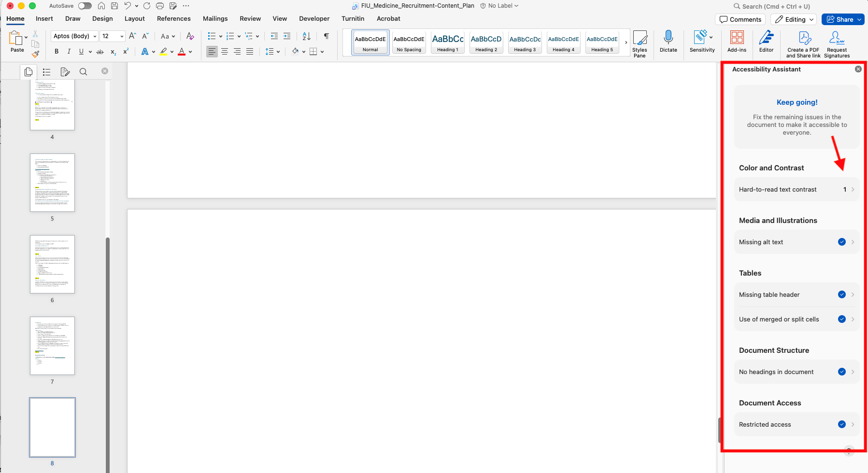Pick text highlight color
The width and height of the screenshot is (868, 473).
click(x=163, y=52)
